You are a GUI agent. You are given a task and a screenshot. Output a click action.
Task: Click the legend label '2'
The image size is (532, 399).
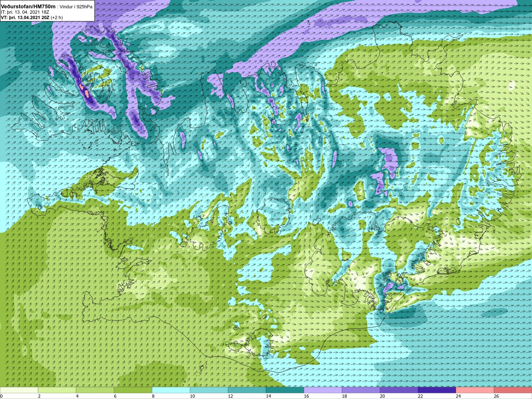pyautogui.click(x=39, y=396)
